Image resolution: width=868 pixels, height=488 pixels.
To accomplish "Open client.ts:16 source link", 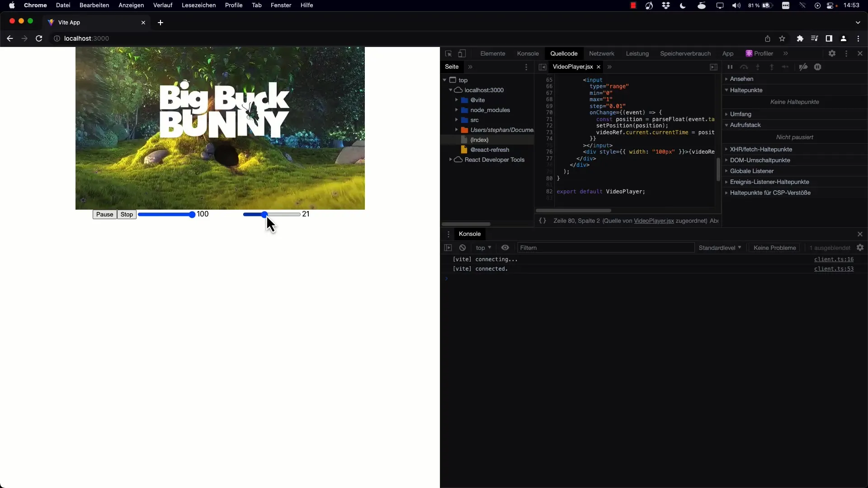I will (834, 259).
